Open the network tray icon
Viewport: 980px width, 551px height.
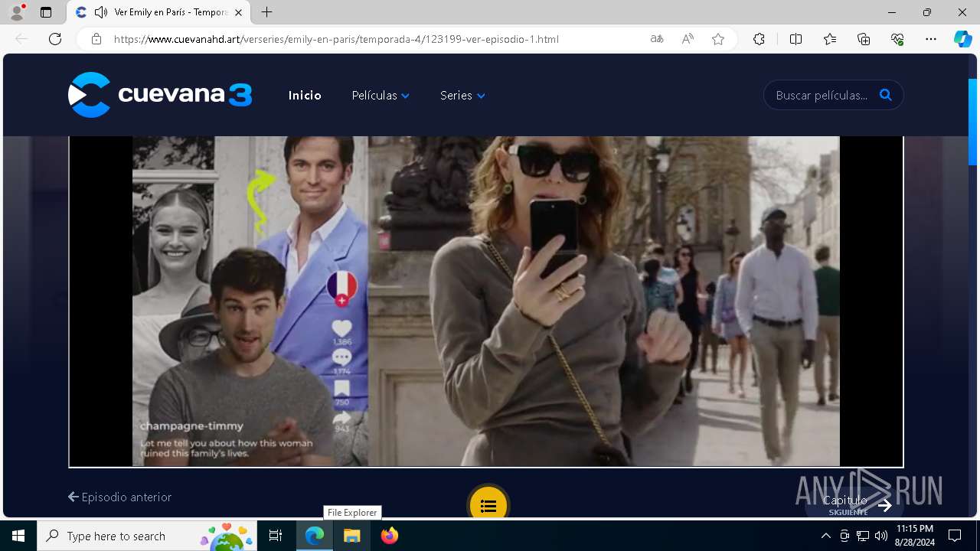(x=863, y=536)
